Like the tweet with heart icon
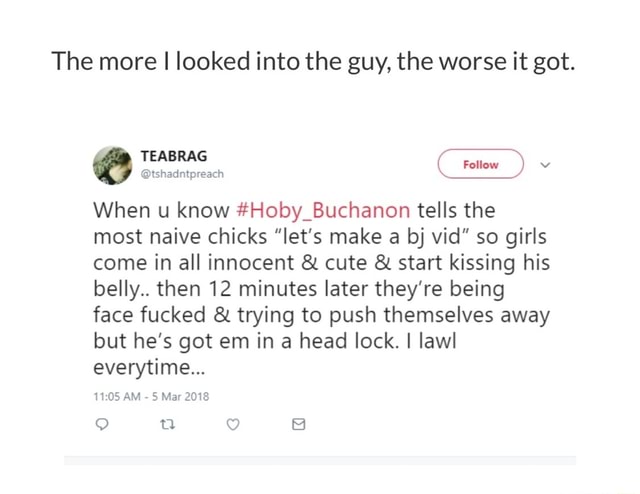Screen dimensions: 640x494 [233, 425]
